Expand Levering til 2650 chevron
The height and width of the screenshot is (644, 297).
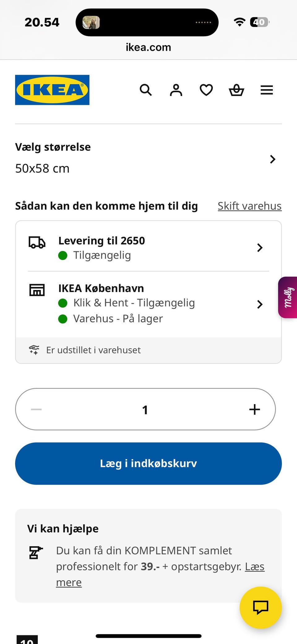pyautogui.click(x=260, y=248)
